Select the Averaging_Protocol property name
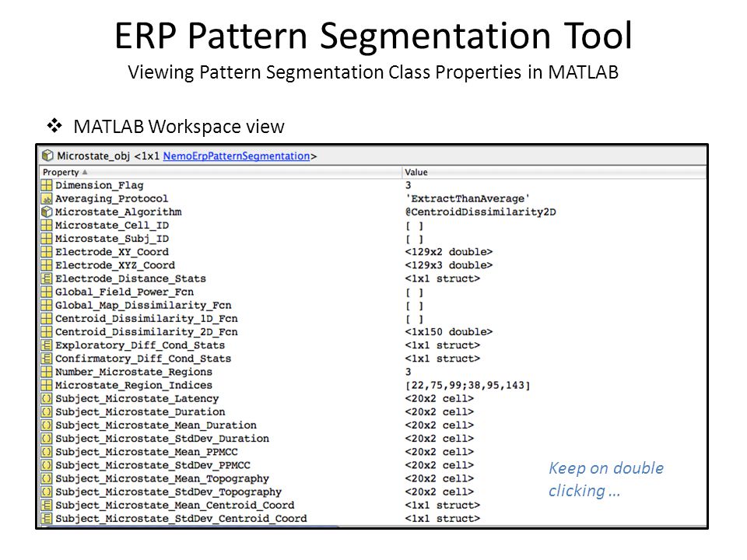Screen dimensions: 747x560 [x=111, y=198]
